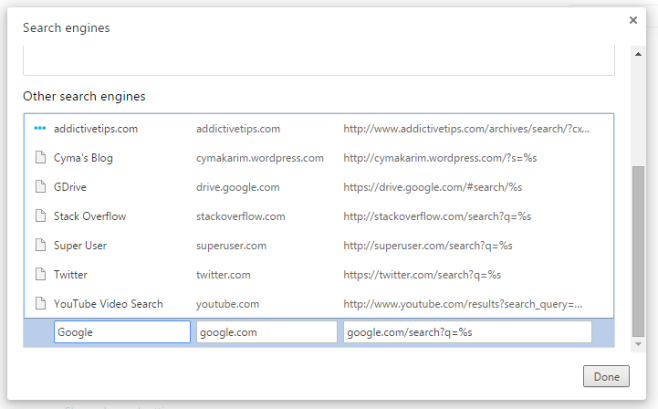This screenshot has height=409, width=658.
Task: Select the Cyma's Blog engine name
Action: (83, 158)
